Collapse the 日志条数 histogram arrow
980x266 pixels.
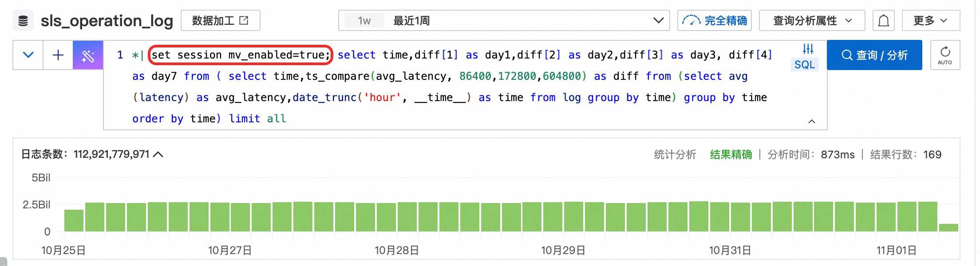(x=158, y=154)
